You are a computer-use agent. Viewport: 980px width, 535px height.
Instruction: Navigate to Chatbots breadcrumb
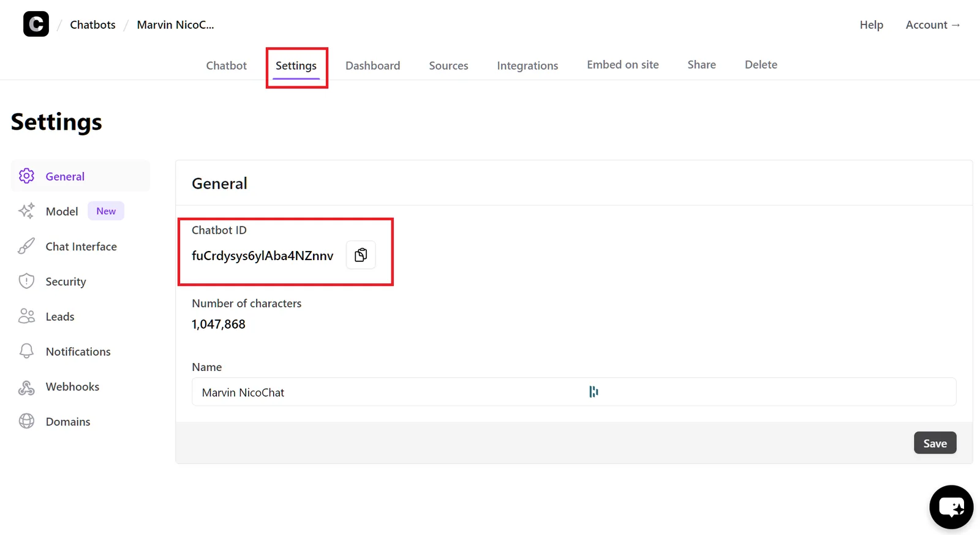pyautogui.click(x=92, y=24)
